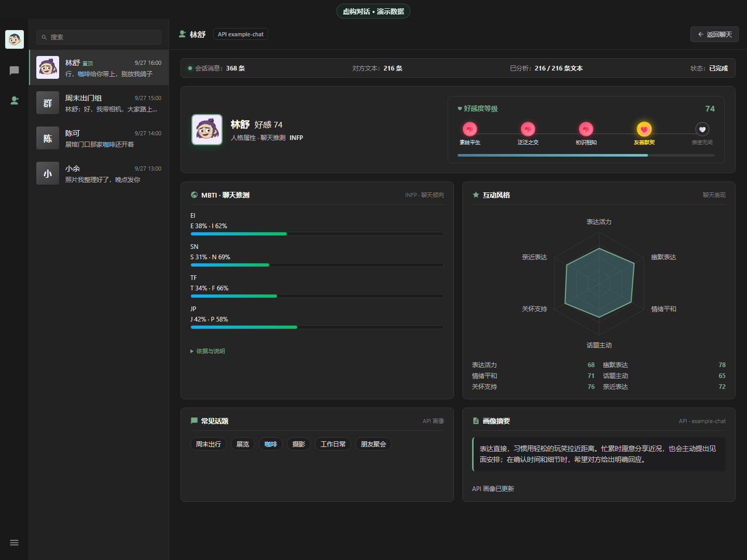This screenshot has height=560, width=747.
Task: Select the 陈可 conversation
Action: pos(99,138)
